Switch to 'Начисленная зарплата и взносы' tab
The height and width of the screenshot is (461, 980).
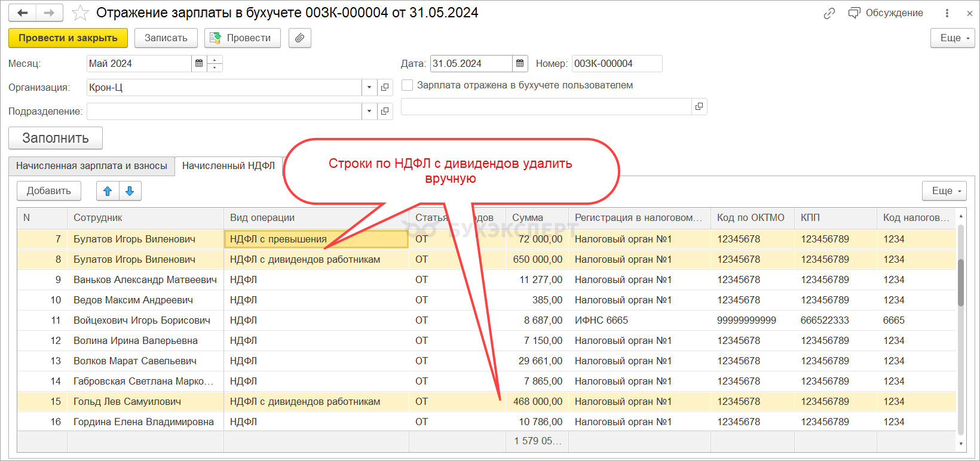(91, 165)
